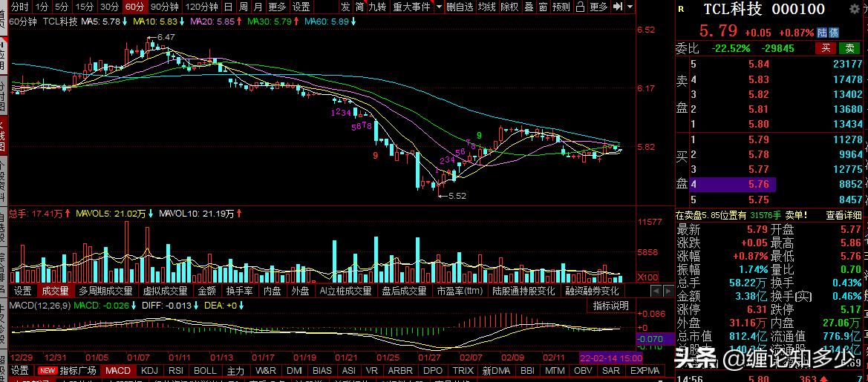Select the 外盘 tab
Screen dimensions: 868x382
[301, 291]
